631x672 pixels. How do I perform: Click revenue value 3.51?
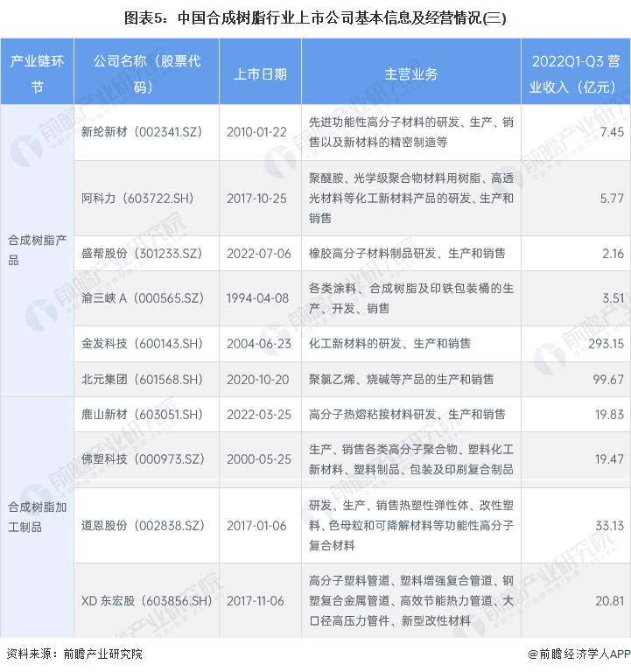pos(613,298)
